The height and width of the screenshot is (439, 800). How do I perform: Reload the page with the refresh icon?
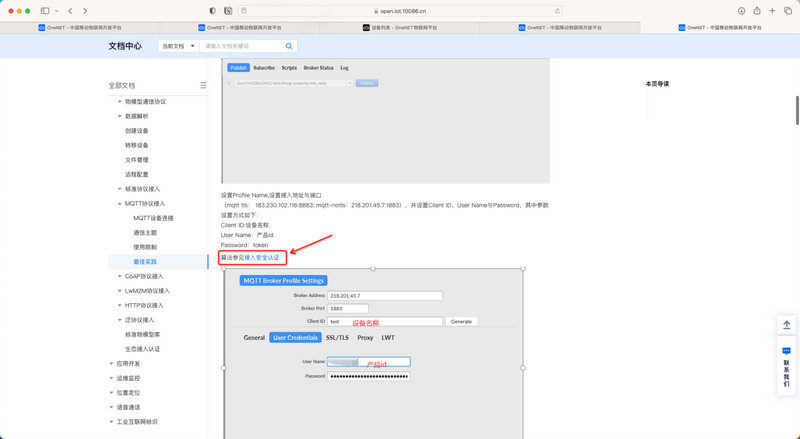tap(557, 11)
